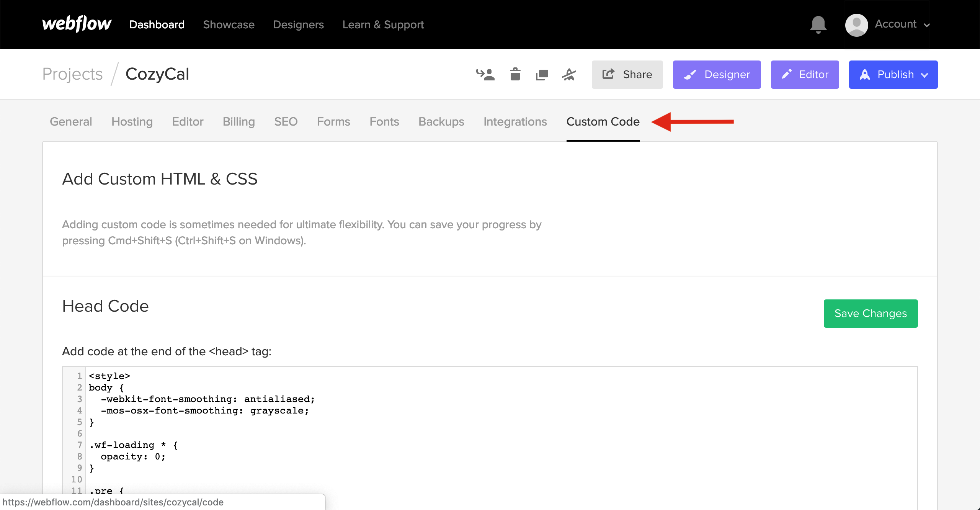Click the Save Changes button
Image resolution: width=980 pixels, height=510 pixels.
(871, 314)
